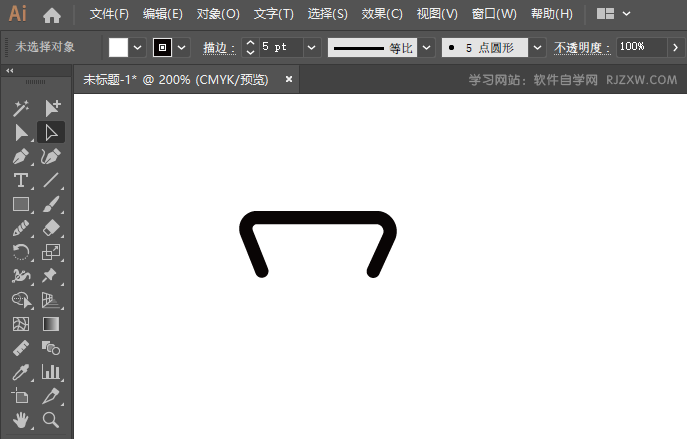Open the 效果(C) menu

coord(382,14)
